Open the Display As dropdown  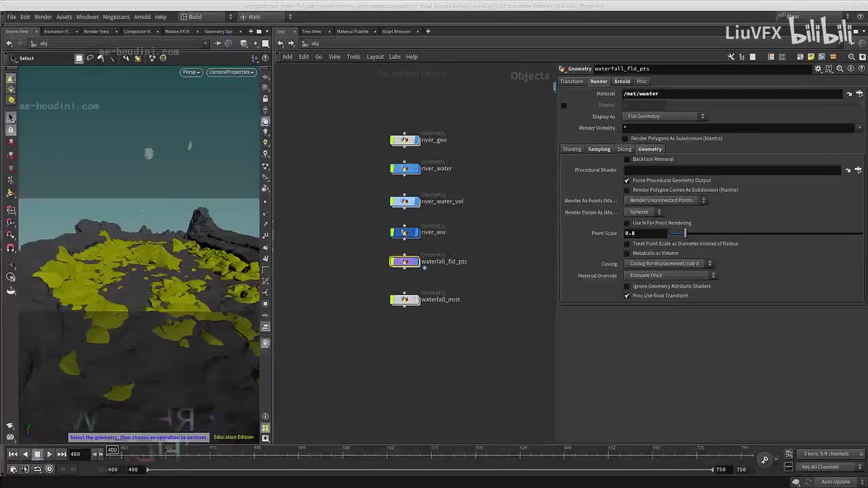coord(665,116)
